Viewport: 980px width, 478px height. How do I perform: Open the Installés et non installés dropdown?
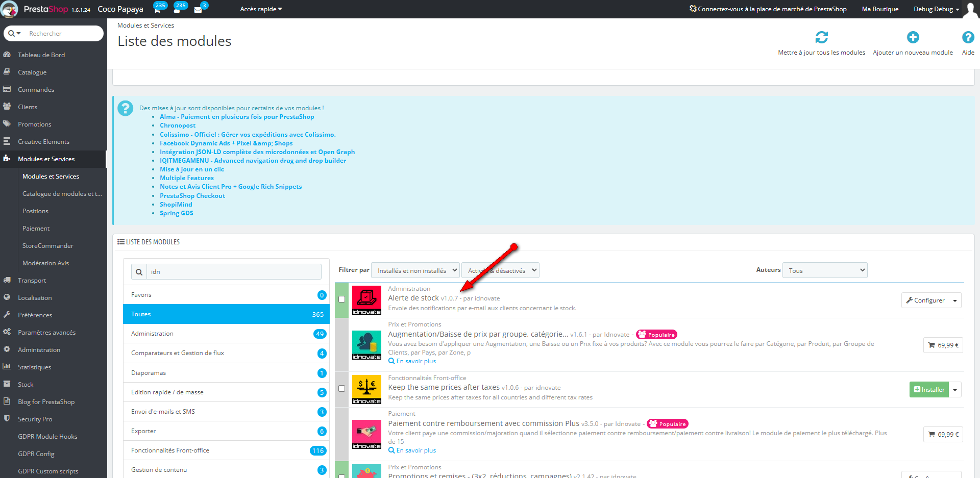415,270
